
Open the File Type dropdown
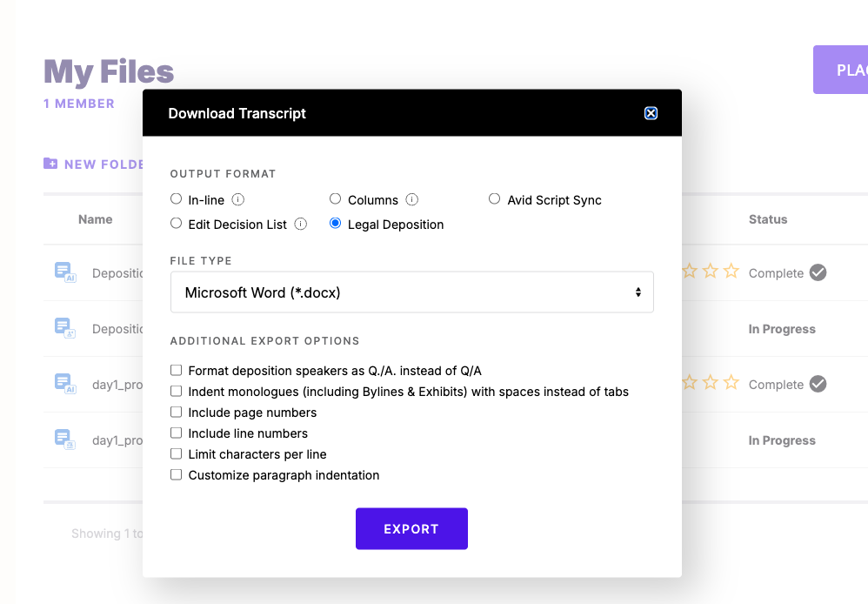click(412, 292)
